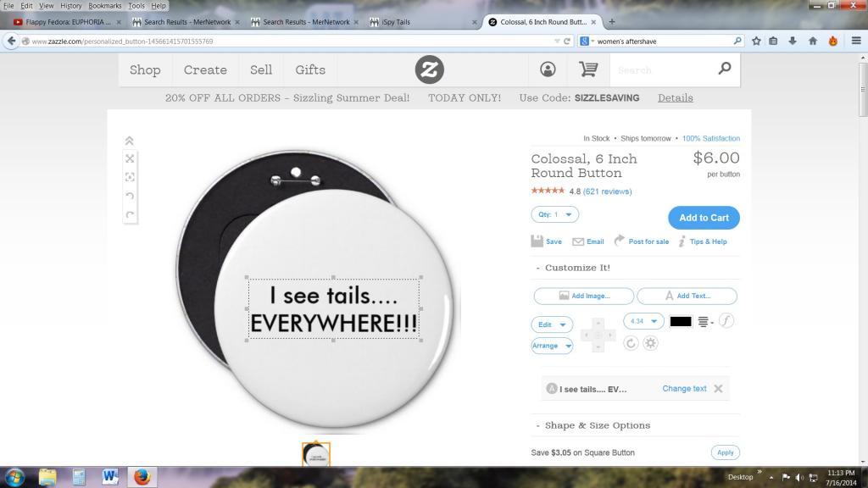Open the shopping cart icon
The width and height of the screenshot is (868, 488).
[587, 69]
